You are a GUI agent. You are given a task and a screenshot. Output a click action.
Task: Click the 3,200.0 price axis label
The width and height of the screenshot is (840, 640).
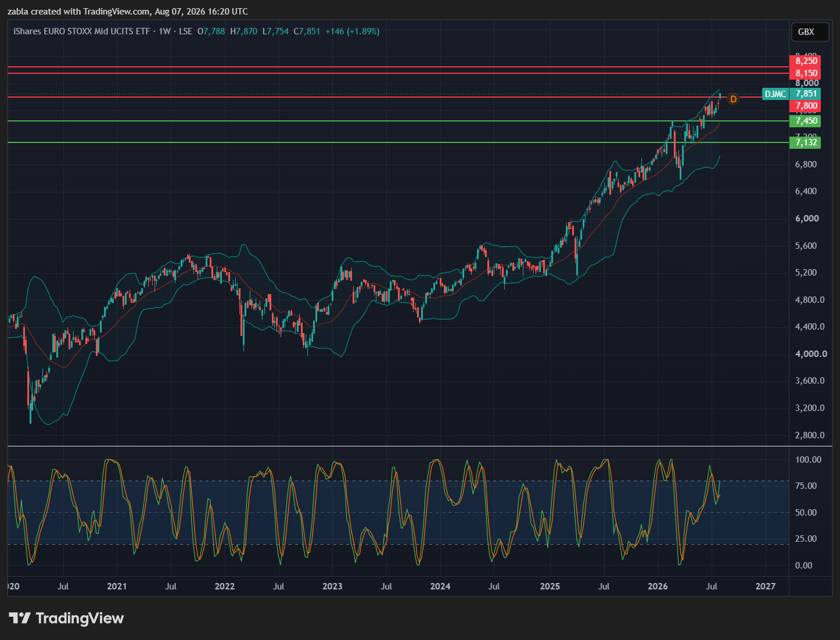pos(810,408)
